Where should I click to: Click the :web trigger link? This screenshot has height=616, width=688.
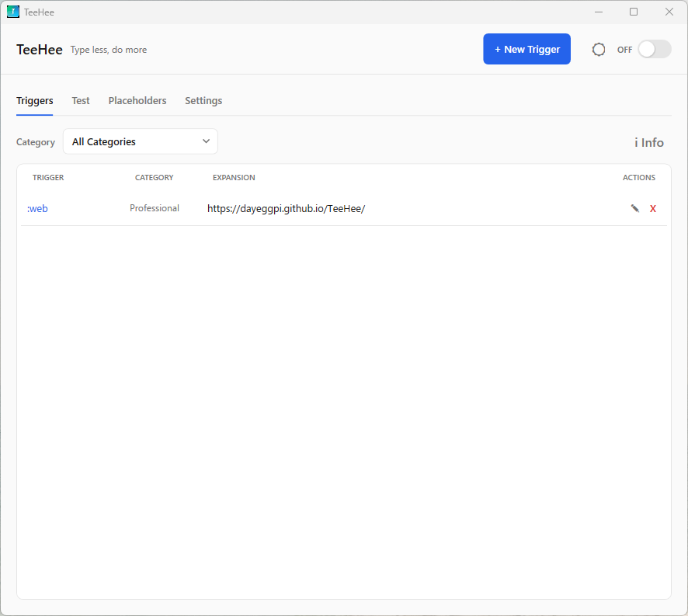point(37,208)
